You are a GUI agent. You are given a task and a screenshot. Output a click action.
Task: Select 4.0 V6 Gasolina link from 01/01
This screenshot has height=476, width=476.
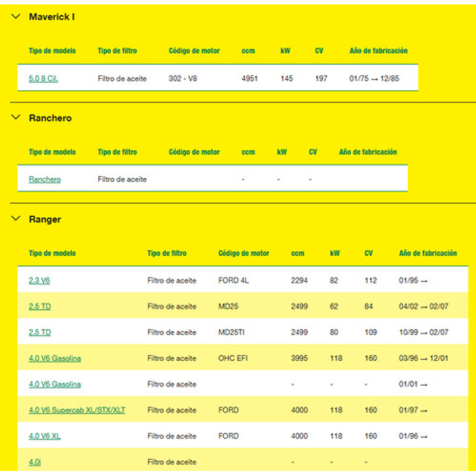click(x=54, y=385)
